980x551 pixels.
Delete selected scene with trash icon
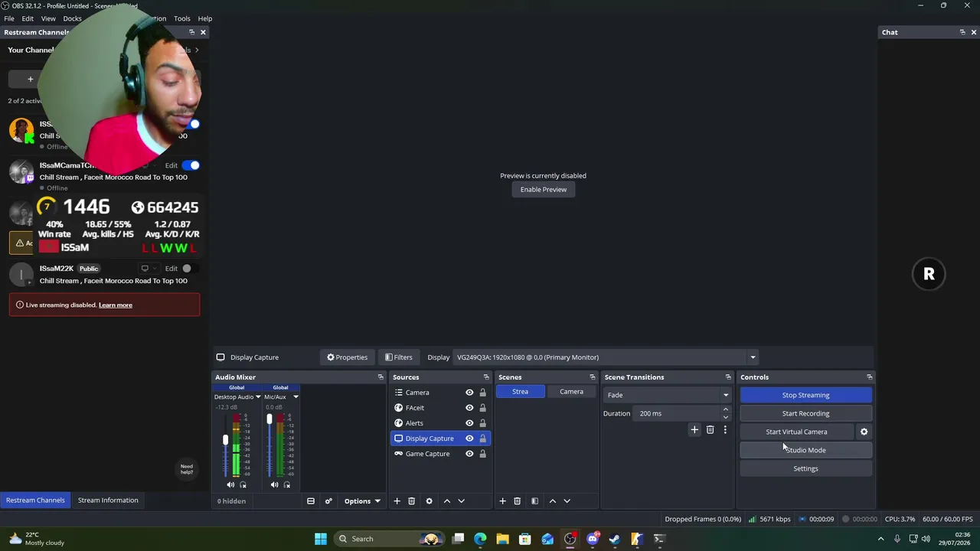[x=517, y=501]
